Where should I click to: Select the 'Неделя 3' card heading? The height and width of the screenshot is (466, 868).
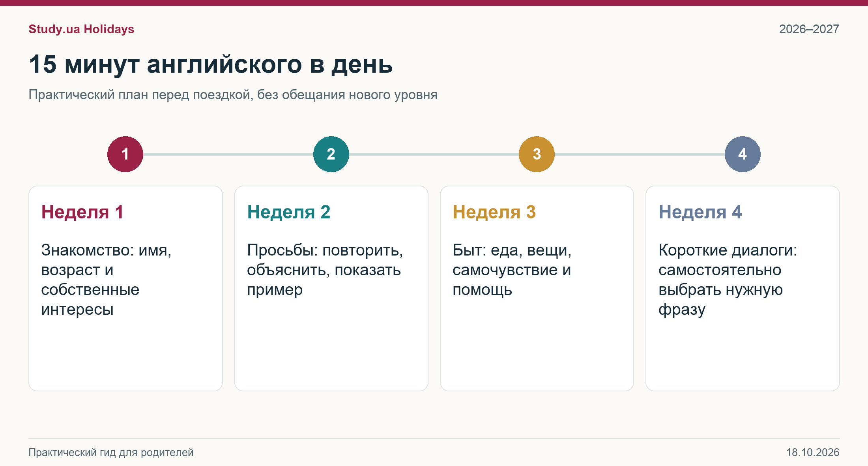[x=494, y=212]
